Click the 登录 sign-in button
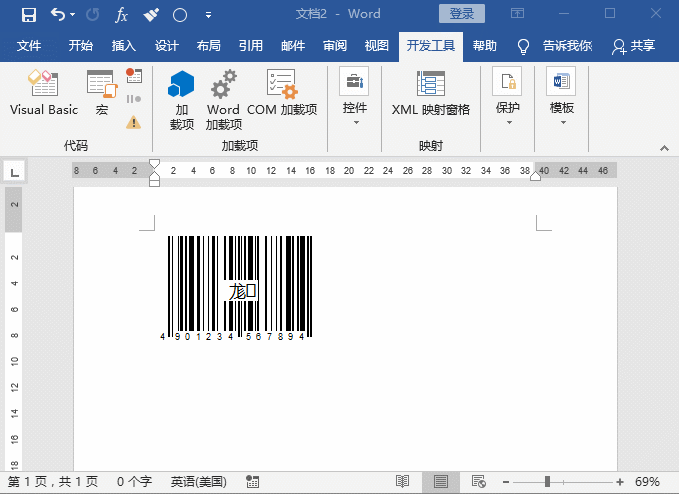This screenshot has height=494, width=679. (462, 14)
